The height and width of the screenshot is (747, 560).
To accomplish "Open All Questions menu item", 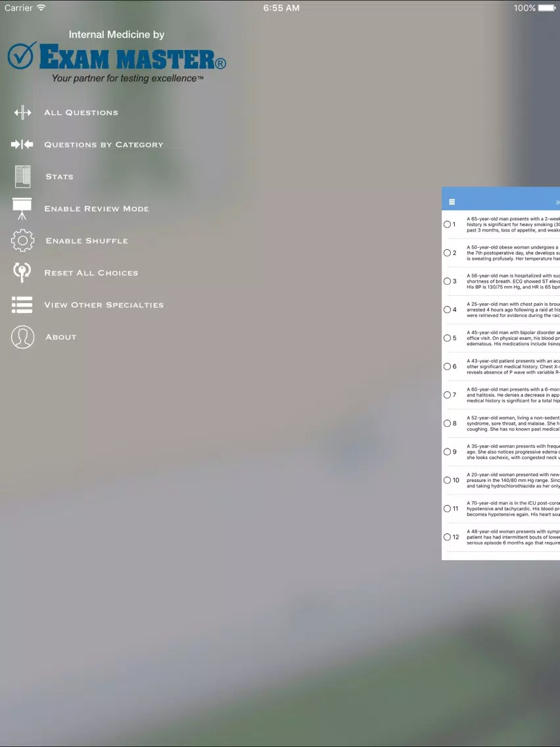I will pyautogui.click(x=81, y=113).
